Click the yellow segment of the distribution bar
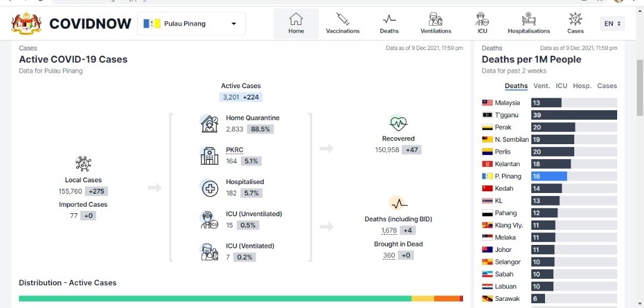 click(423, 298)
